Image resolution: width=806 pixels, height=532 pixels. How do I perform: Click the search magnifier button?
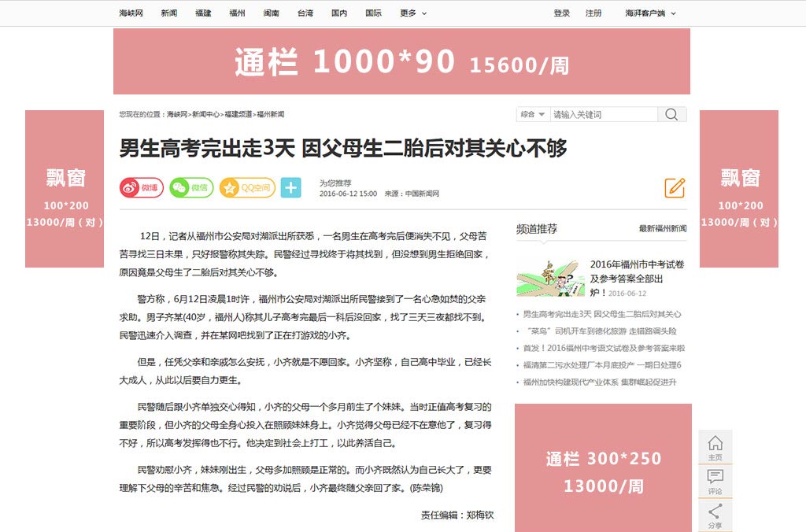click(671, 115)
